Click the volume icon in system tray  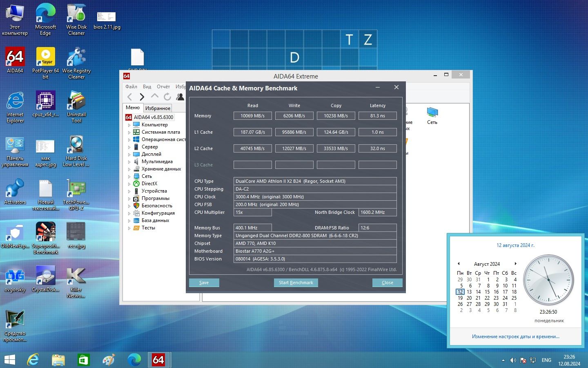point(513,360)
